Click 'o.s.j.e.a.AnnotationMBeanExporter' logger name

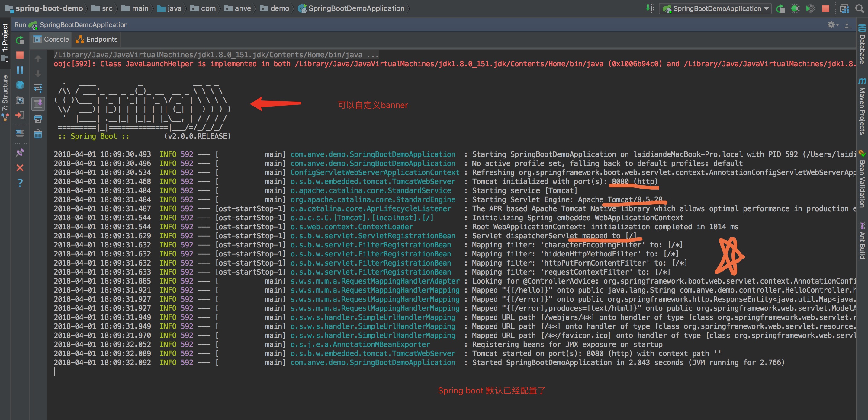pos(360,345)
